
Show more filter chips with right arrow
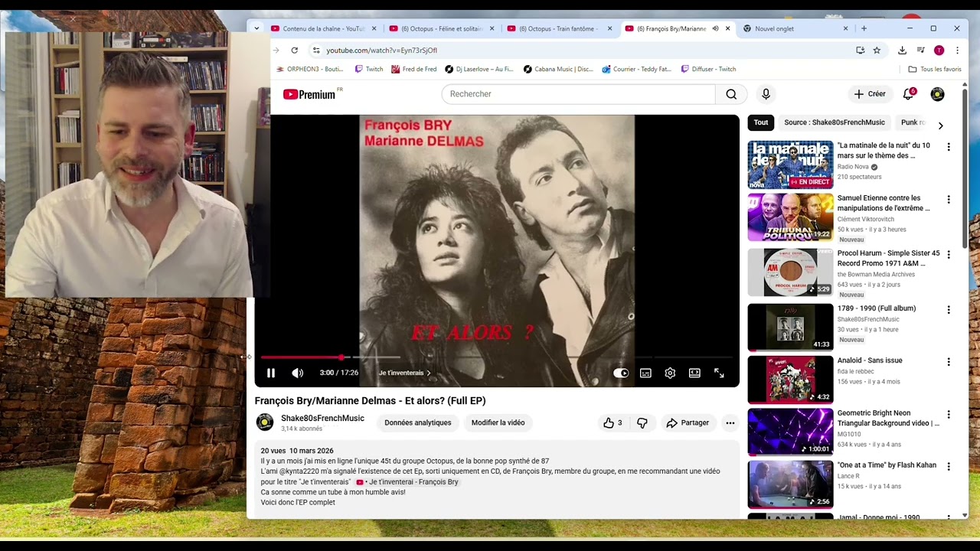(x=941, y=126)
